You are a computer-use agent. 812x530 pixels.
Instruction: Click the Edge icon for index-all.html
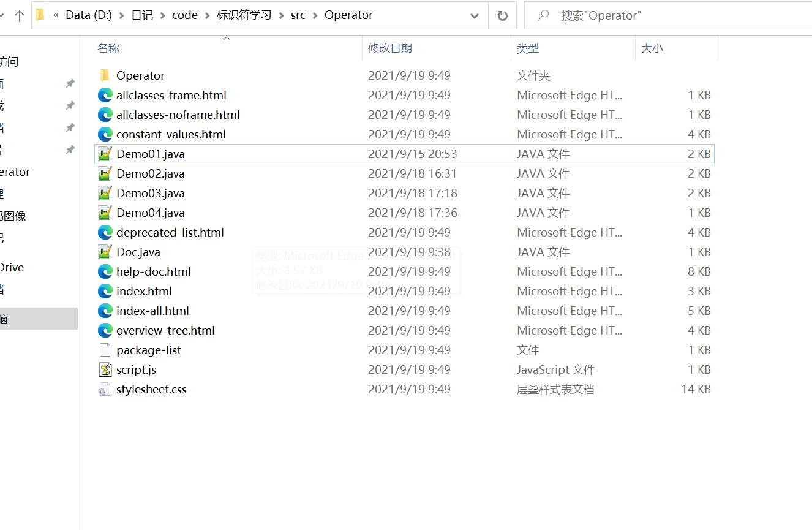[105, 311]
